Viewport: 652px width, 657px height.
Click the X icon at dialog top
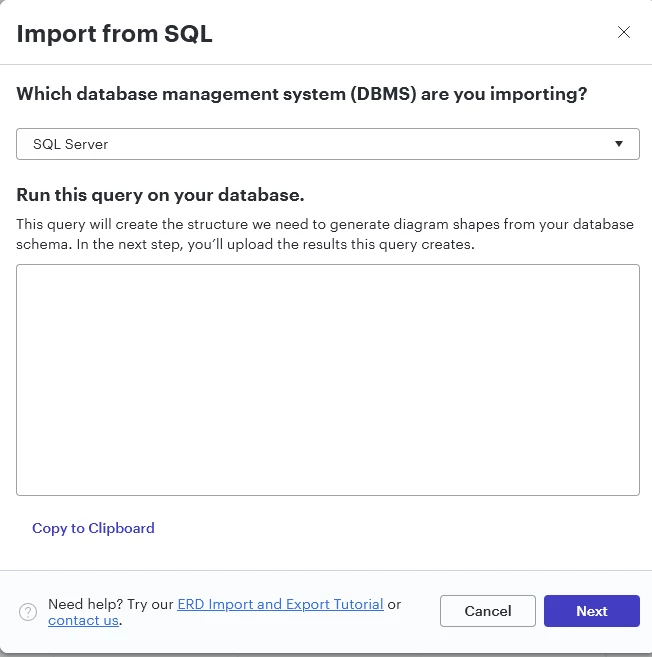click(x=624, y=32)
